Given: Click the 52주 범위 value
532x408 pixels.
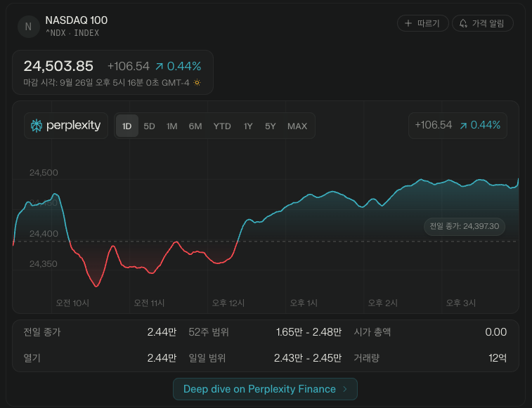Looking at the screenshot, I should click(x=309, y=332).
